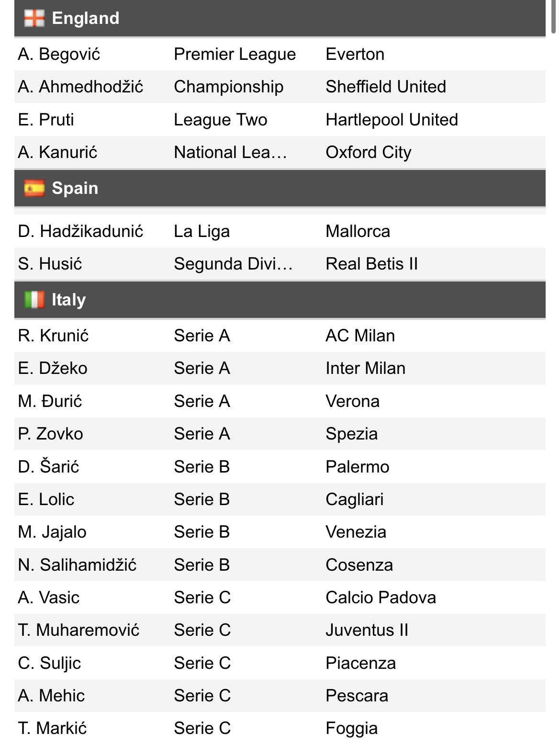Image resolution: width=560 pixels, height=744 pixels.
Task: Click the Italy flag icon
Action: pos(34,300)
